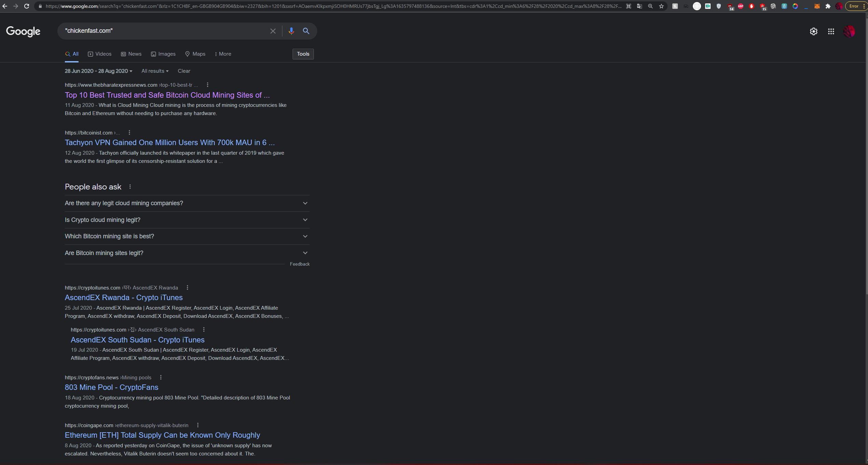Open options for the bitcoinist.com result
Image resolution: width=868 pixels, height=465 pixels.
pos(129,132)
